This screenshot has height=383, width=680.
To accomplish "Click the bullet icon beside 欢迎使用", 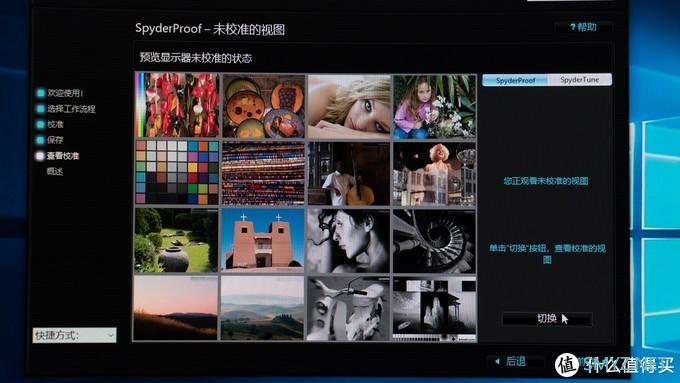I will (x=41, y=93).
